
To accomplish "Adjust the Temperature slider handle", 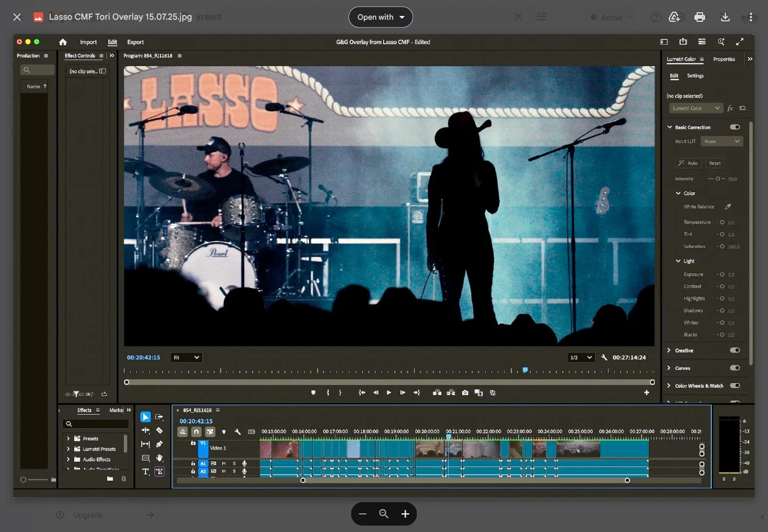I will [722, 222].
